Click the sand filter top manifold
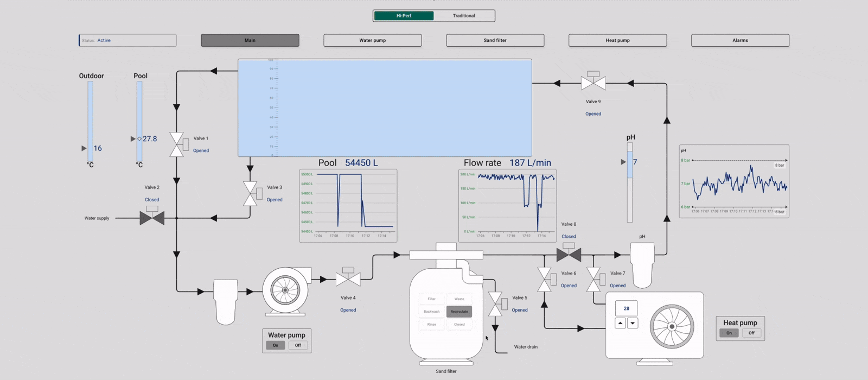Screen dimensions: 868x380 446,254
